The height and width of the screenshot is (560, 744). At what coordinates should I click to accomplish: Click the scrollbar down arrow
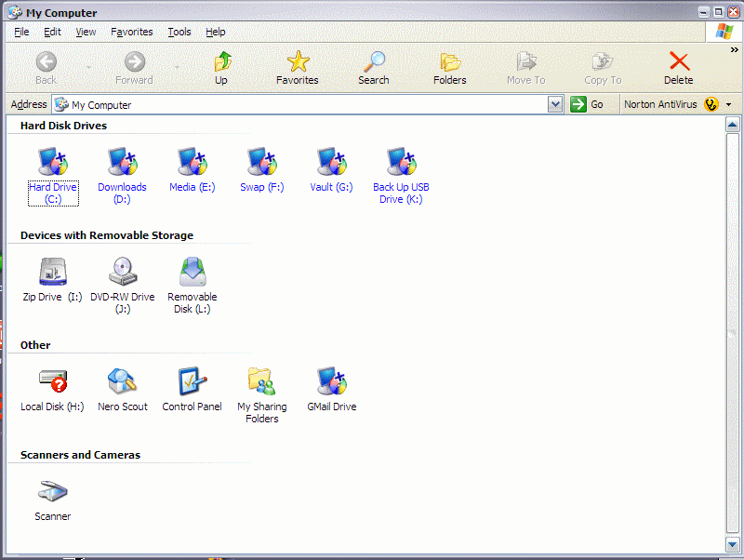733,545
